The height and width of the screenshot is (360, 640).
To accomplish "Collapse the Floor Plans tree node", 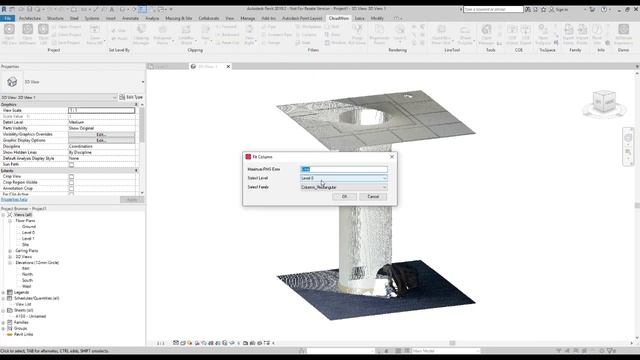I will coord(10,221).
